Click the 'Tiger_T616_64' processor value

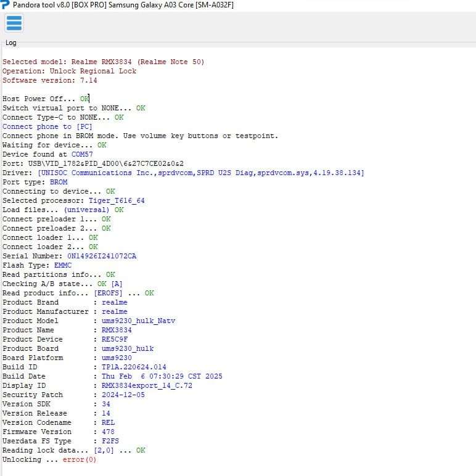pyautogui.click(x=117, y=200)
